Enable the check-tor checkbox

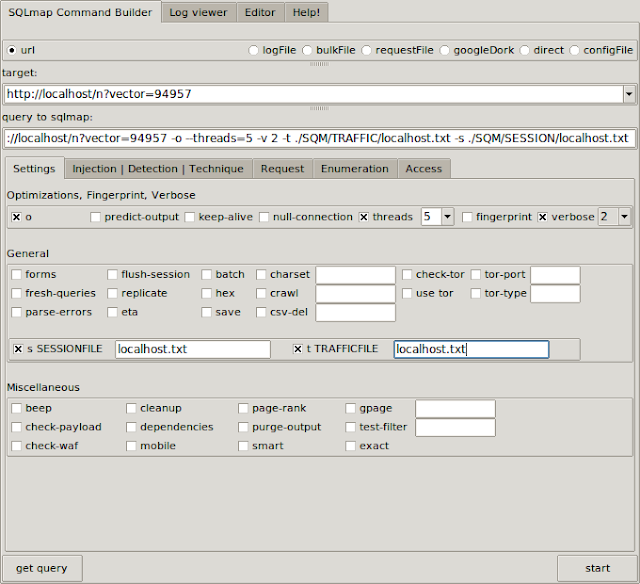point(407,275)
